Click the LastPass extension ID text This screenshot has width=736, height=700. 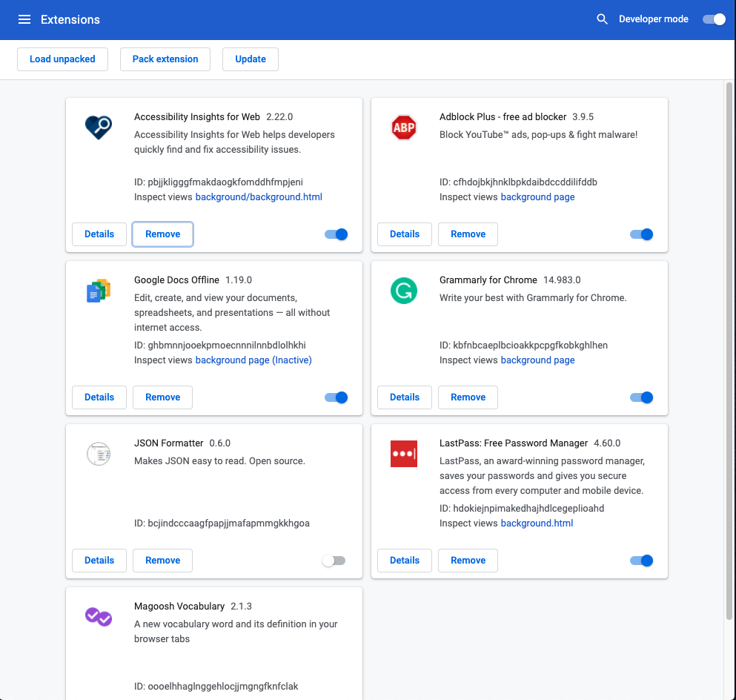(x=522, y=509)
